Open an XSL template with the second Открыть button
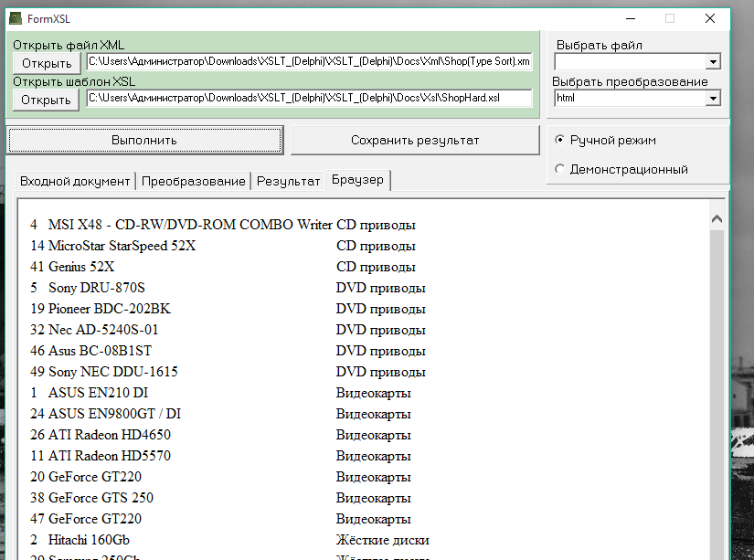The image size is (754, 560). point(47,100)
